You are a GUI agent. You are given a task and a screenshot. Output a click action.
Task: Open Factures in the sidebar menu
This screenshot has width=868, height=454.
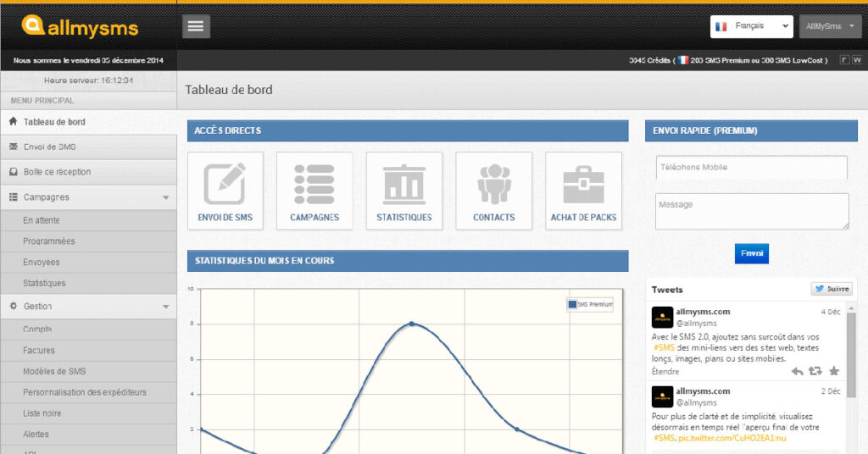tap(39, 350)
